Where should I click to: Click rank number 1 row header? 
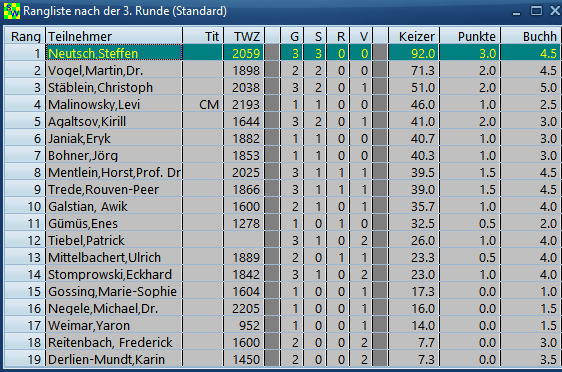pyautogui.click(x=25, y=53)
